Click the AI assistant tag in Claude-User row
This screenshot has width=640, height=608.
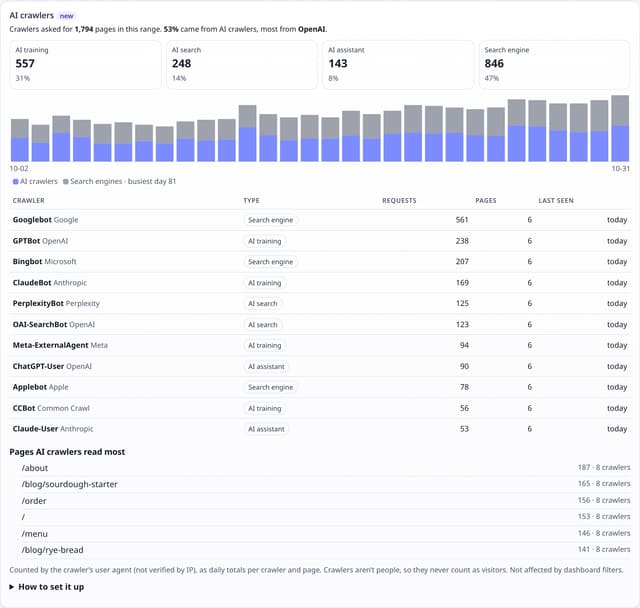click(267, 429)
